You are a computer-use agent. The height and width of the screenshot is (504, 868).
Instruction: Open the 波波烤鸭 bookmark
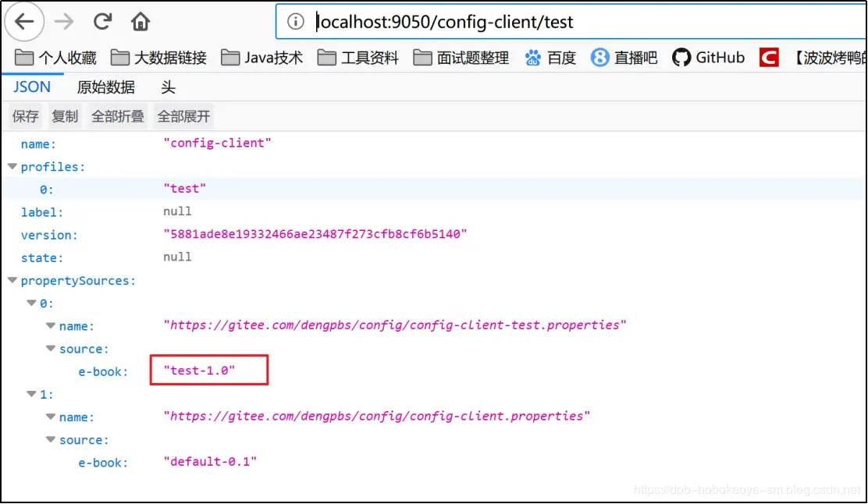(x=829, y=58)
